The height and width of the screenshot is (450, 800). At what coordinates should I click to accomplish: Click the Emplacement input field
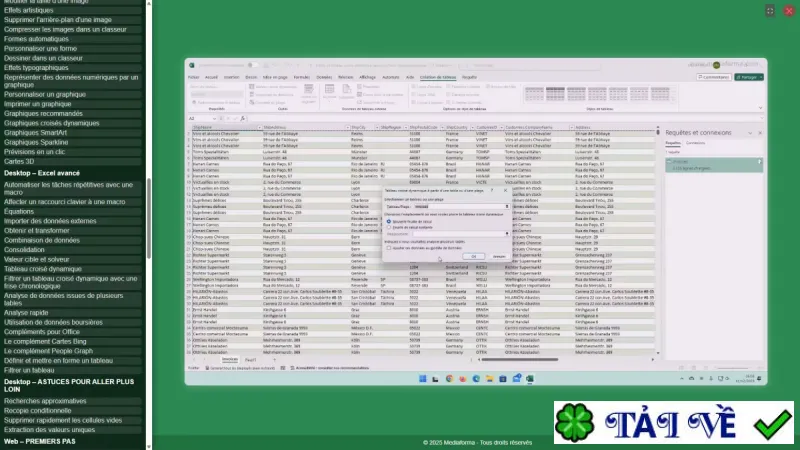click(x=458, y=234)
